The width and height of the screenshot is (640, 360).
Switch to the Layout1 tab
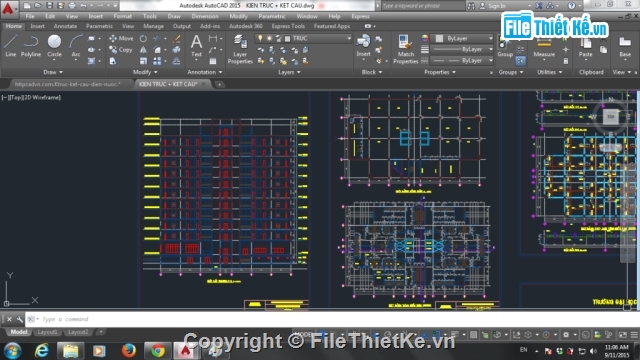(47, 332)
